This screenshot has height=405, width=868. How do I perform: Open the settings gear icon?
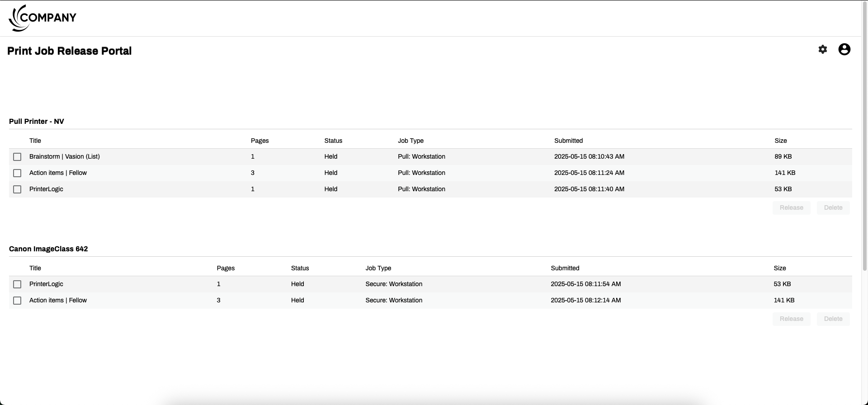coord(823,50)
